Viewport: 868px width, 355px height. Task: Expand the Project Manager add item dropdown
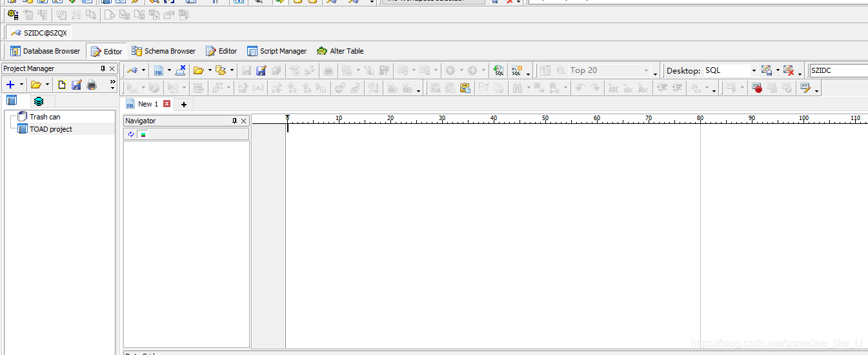point(21,85)
